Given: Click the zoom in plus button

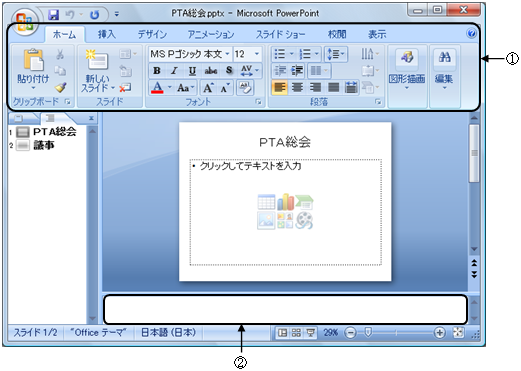Looking at the screenshot, I should pyautogui.click(x=439, y=332).
